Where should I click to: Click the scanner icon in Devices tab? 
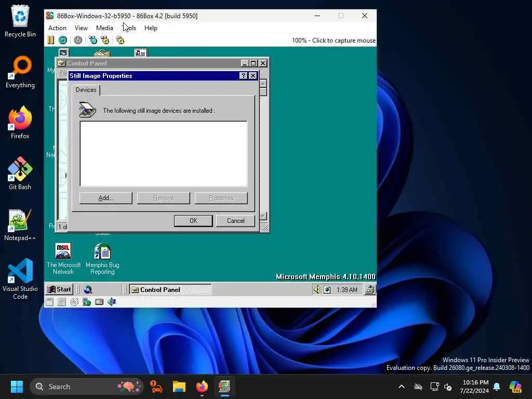(87, 110)
